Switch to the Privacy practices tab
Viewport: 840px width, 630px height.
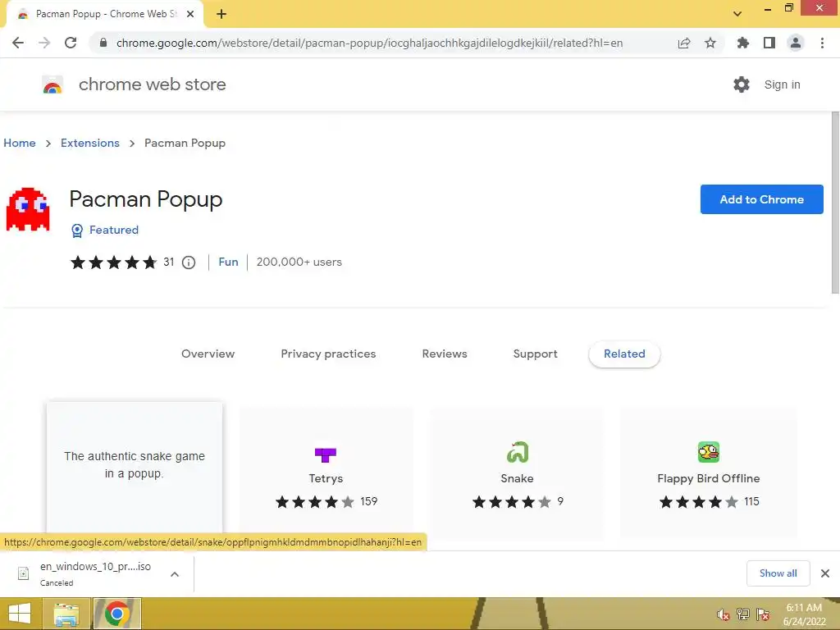point(328,354)
